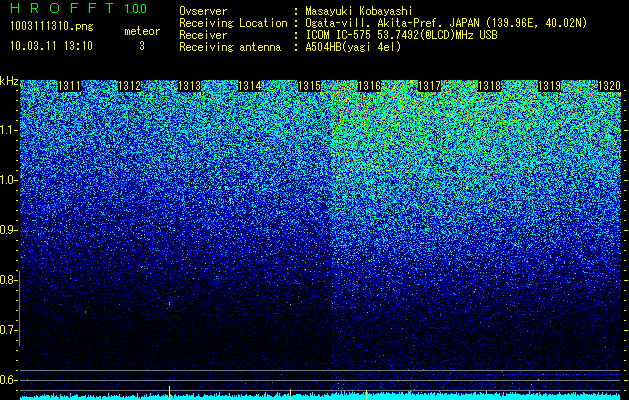
Task: Click the 1313 time label
Action: 189,86
